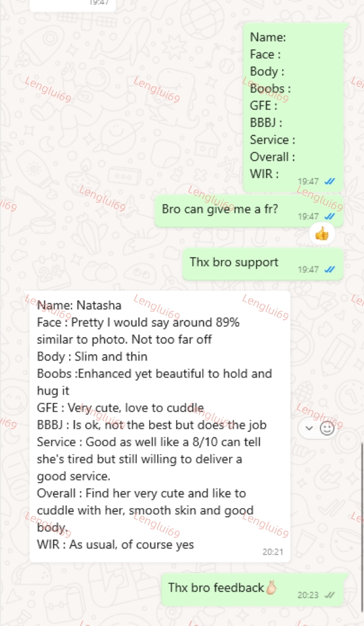Select the "Thx bro feedback" message bubble
Image resolution: width=364 pixels, height=626 pixels.
(x=252, y=590)
